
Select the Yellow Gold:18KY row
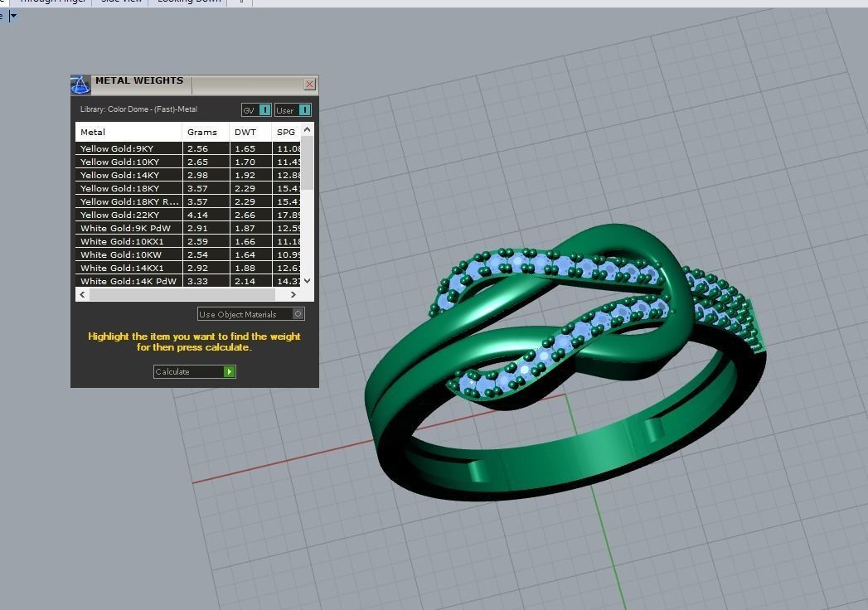pyautogui.click(x=187, y=188)
